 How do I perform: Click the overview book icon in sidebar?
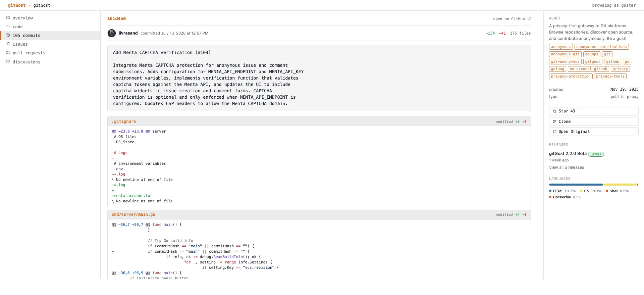tap(8, 18)
